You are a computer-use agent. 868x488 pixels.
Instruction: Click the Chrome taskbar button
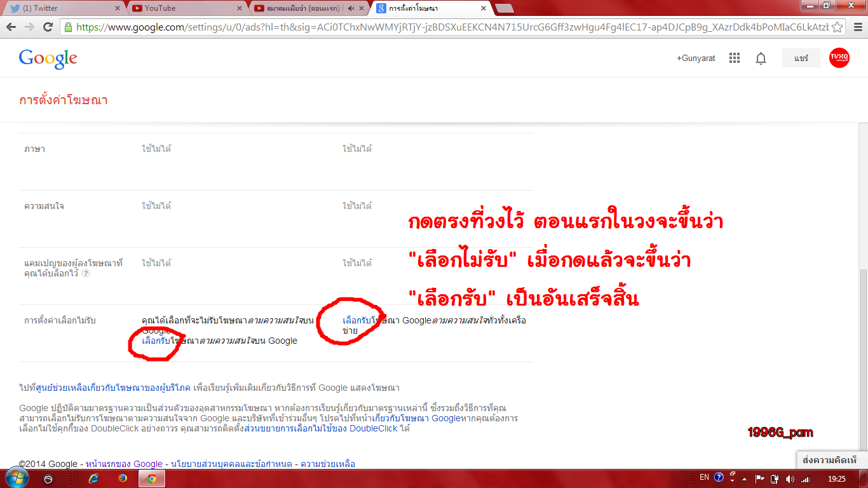pos(152,478)
